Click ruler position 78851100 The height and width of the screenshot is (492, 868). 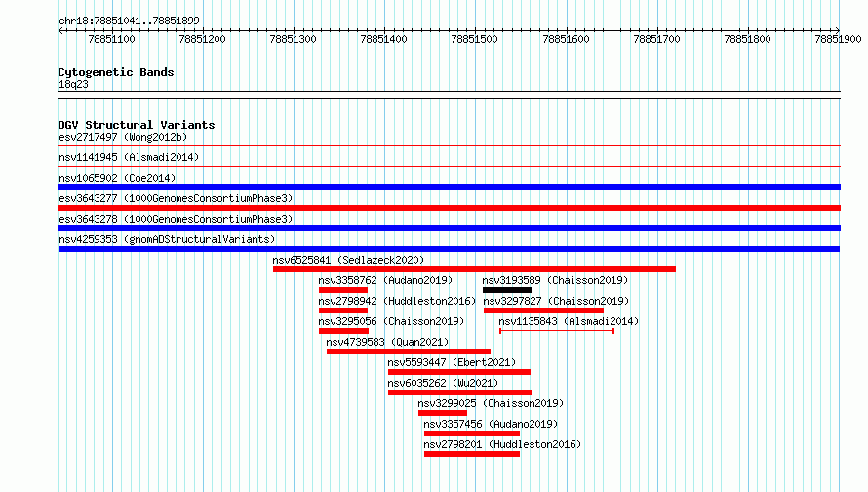pyautogui.click(x=111, y=39)
